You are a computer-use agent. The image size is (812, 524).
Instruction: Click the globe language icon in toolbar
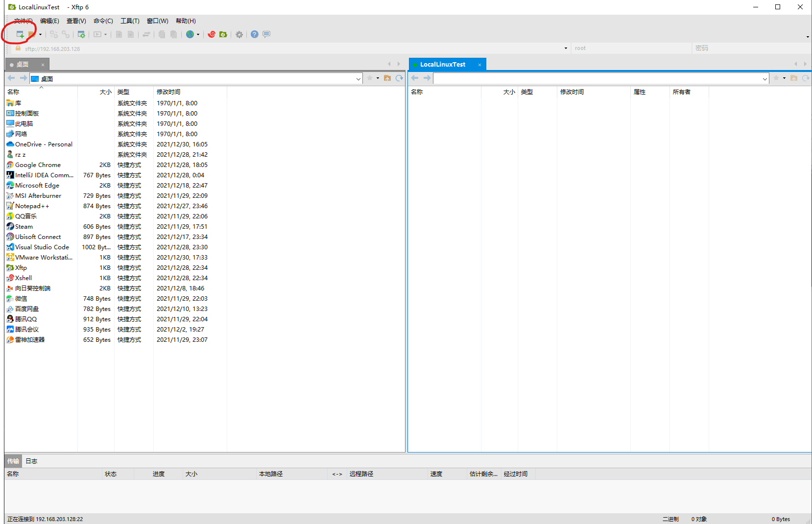190,34
